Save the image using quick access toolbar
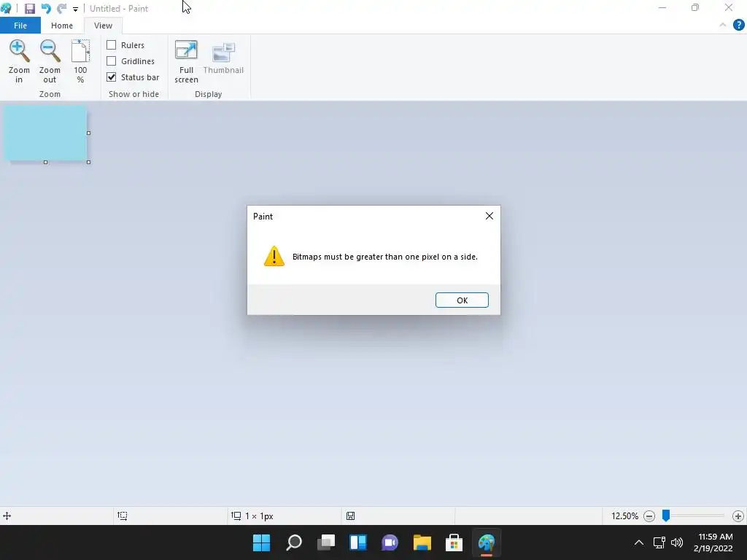This screenshot has width=747, height=560. pos(29,9)
